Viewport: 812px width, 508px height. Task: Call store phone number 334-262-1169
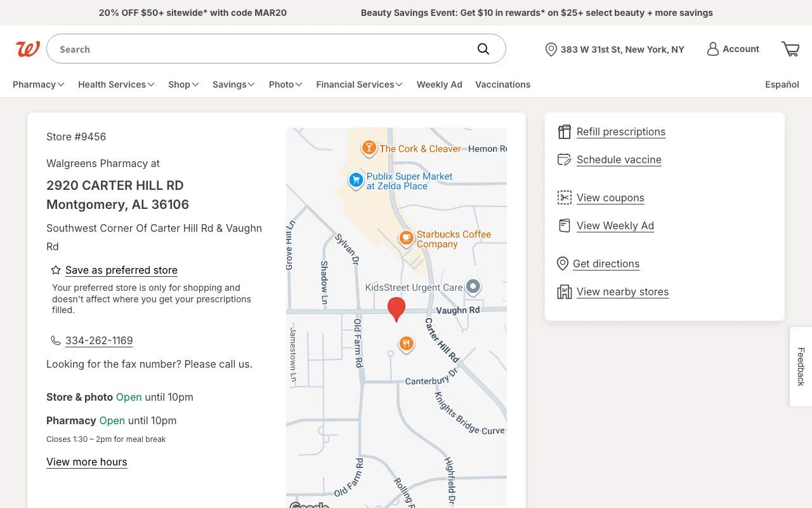pos(99,340)
